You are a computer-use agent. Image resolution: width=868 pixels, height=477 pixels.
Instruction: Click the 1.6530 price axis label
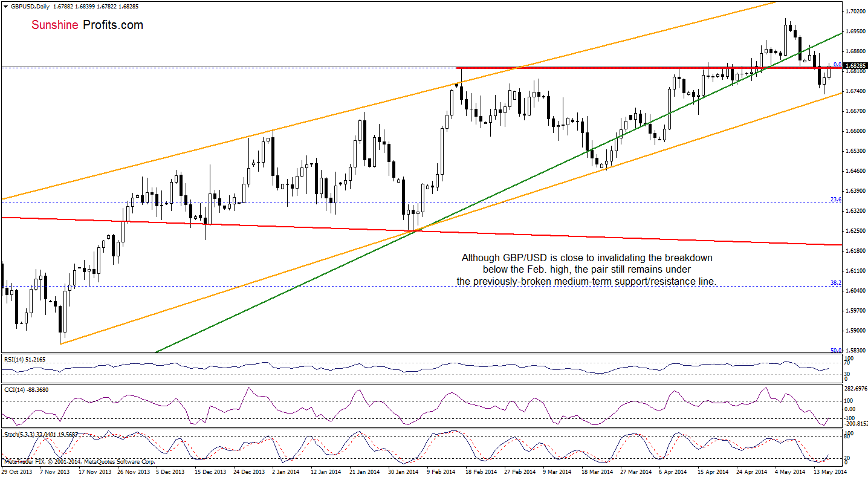pyautogui.click(x=856, y=151)
